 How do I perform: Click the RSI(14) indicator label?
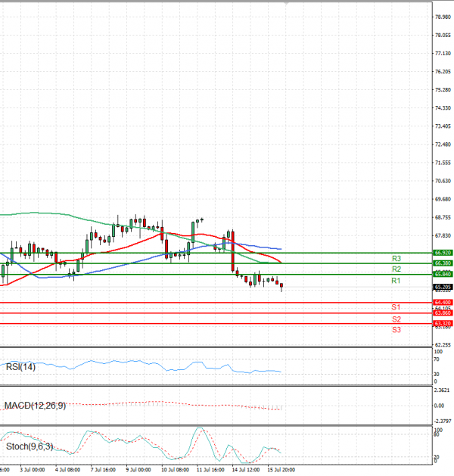[20, 367]
